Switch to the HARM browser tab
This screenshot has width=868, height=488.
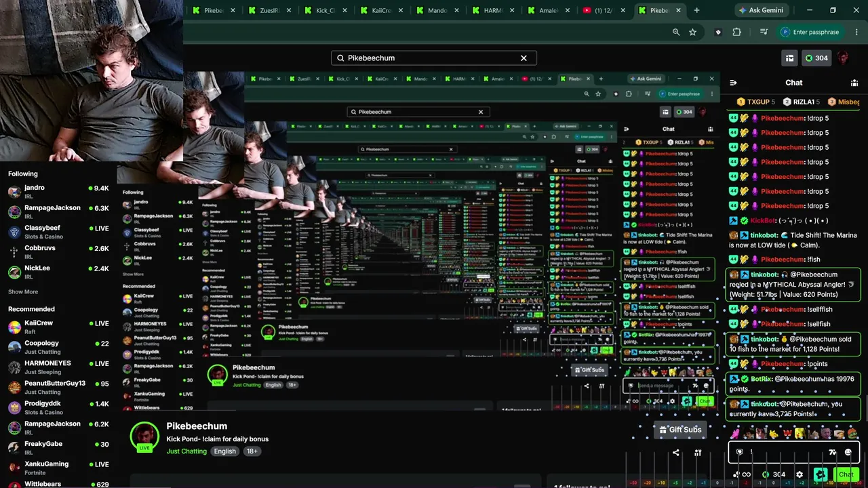(x=493, y=10)
